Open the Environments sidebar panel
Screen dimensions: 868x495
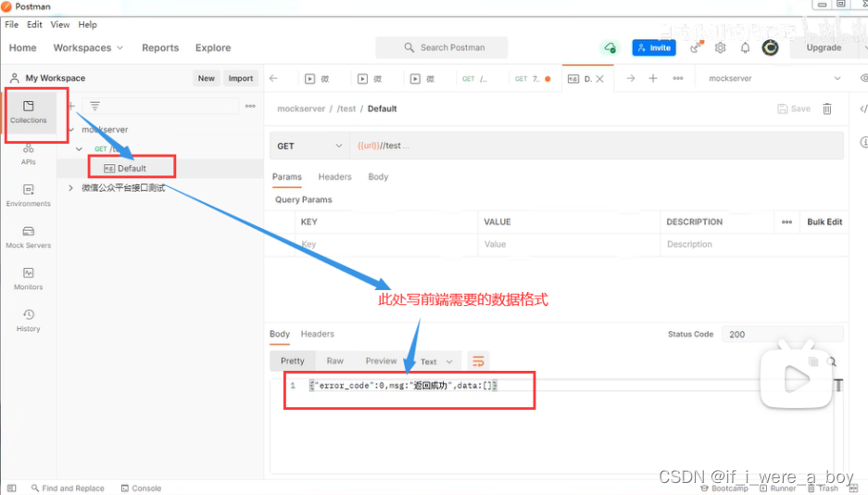(28, 196)
